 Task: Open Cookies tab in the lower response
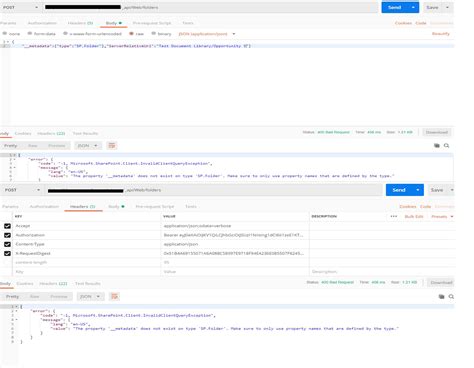click(x=25, y=284)
